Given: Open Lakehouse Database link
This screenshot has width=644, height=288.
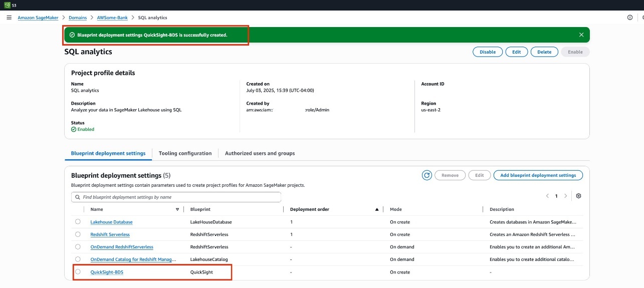Looking at the screenshot, I should [x=111, y=222].
